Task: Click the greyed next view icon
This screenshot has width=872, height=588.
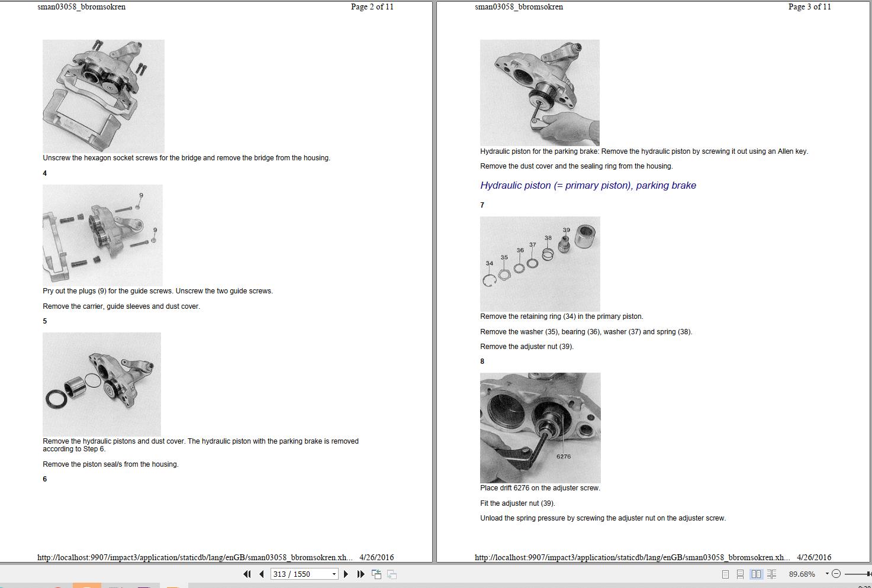Action: 391,574
